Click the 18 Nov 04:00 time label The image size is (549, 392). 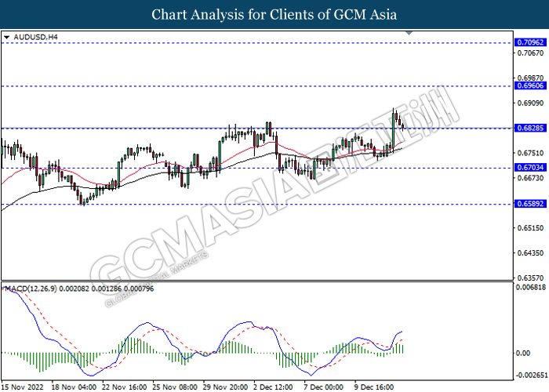(x=74, y=387)
